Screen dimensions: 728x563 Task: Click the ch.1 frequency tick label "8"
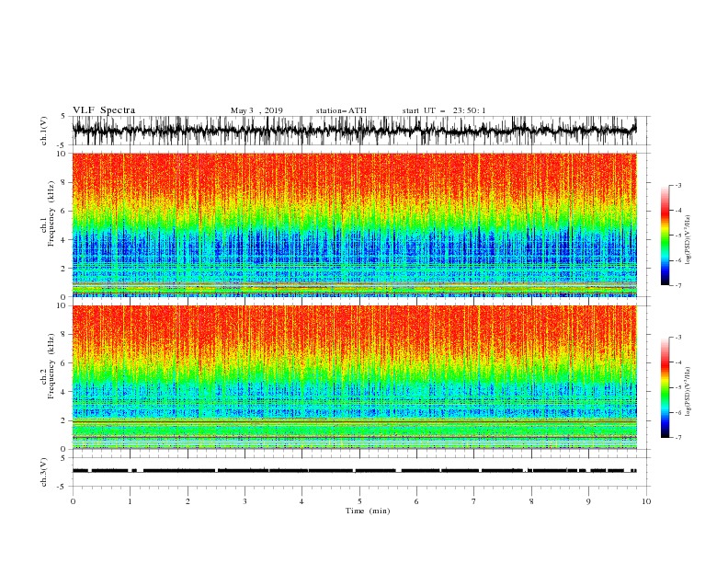pos(63,182)
